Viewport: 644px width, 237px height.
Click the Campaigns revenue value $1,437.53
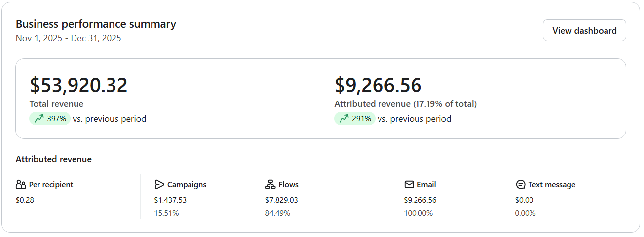coord(170,200)
